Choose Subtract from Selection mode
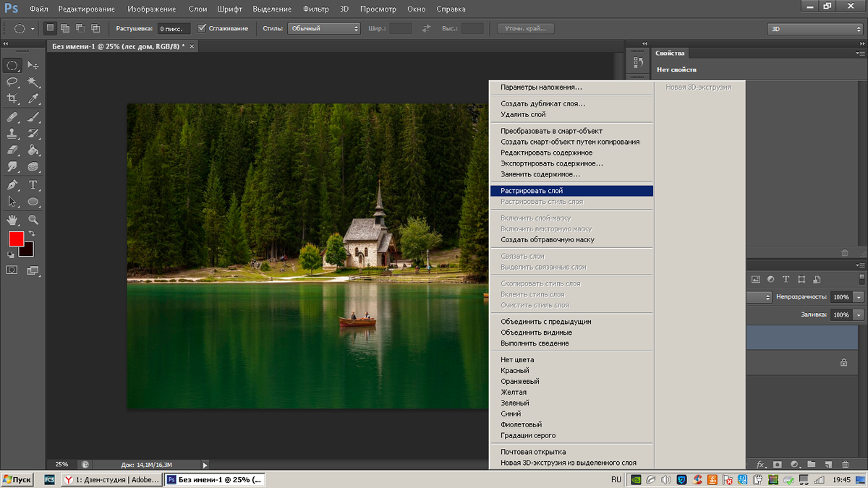 [80, 28]
